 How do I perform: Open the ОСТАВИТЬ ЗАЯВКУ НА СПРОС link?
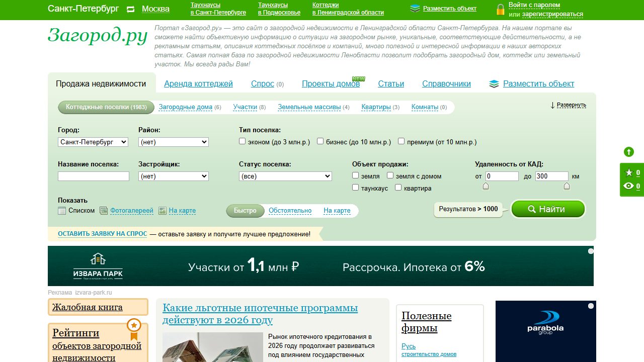click(x=103, y=234)
